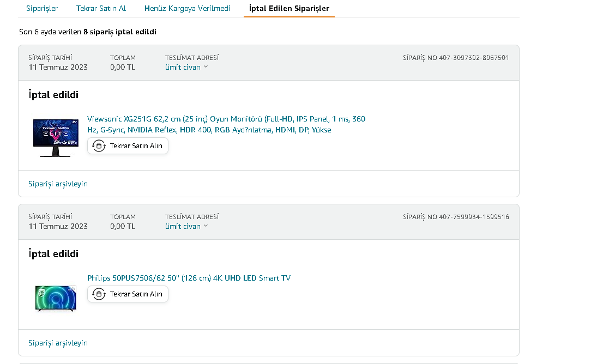The width and height of the screenshot is (597, 364).
Task: Click 11 Temmuz 2023 date of Viewsonic order
Action: coord(58,67)
